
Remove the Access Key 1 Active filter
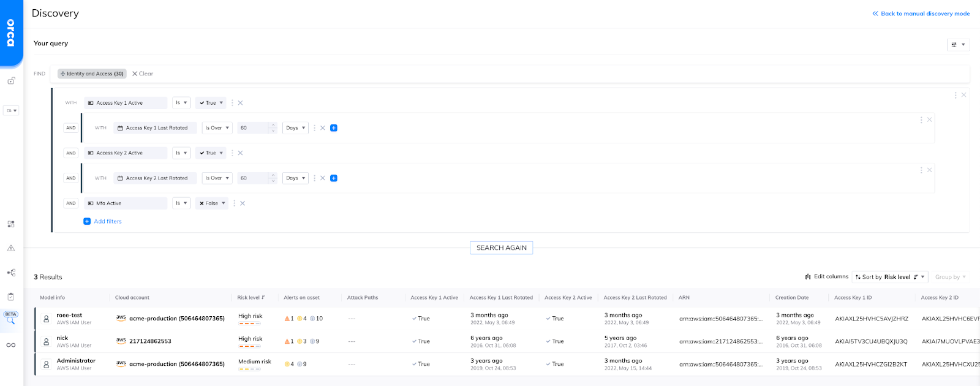tap(241, 103)
